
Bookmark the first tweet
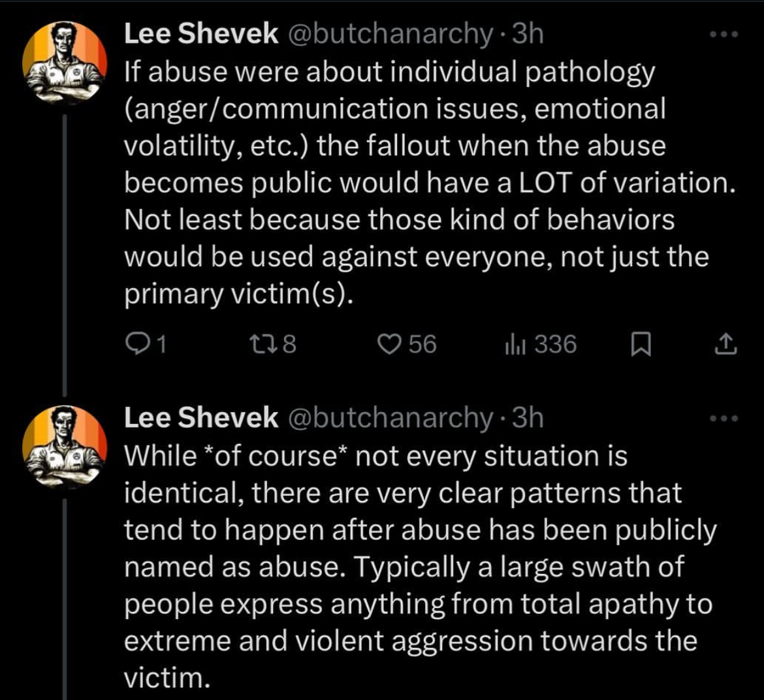[x=641, y=344]
